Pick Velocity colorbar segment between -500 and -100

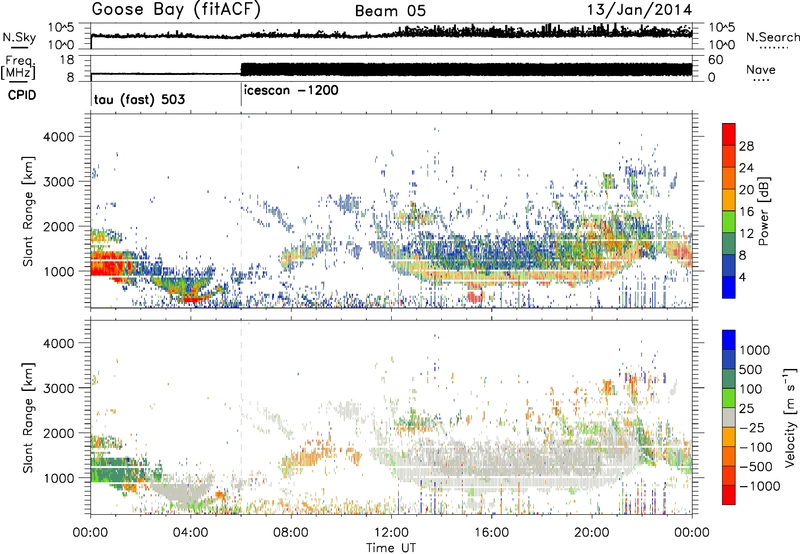pos(729,456)
